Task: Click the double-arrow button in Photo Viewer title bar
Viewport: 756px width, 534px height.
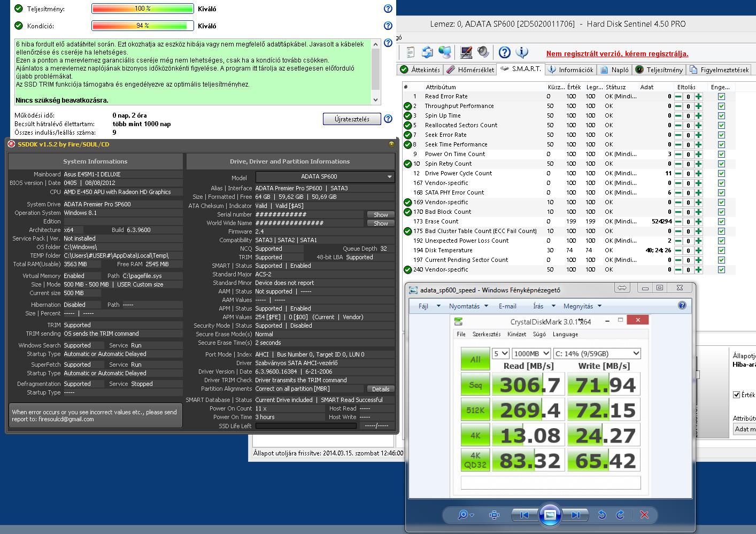Action: pyautogui.click(x=622, y=288)
